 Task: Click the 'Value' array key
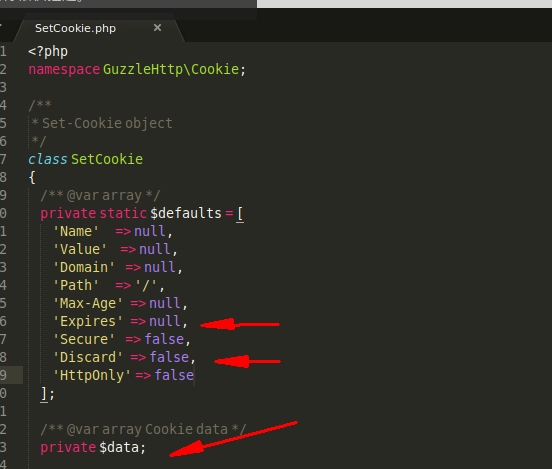pos(80,249)
